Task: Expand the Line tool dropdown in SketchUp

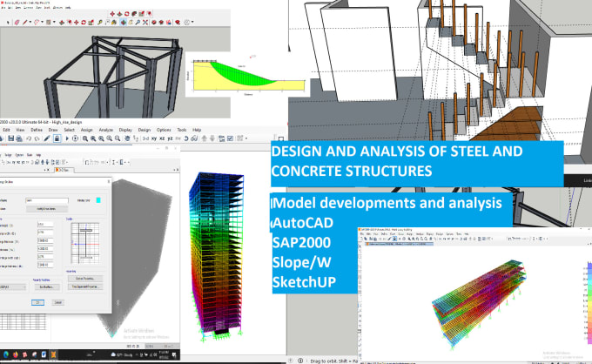Action: [x=30, y=23]
